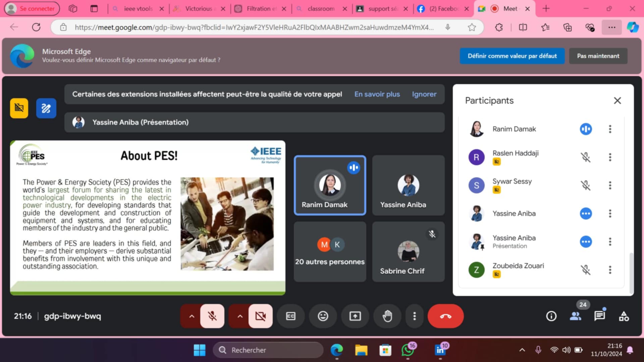Viewport: 644px width, 362px height.
Task: Click 'En savoir plus' link
Action: click(377, 94)
